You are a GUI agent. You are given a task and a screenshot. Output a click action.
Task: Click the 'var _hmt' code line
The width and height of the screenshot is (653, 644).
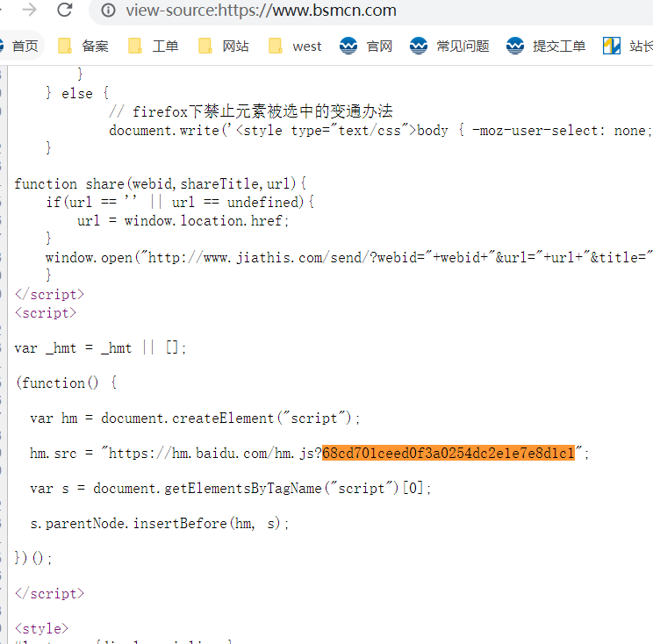[100, 348]
